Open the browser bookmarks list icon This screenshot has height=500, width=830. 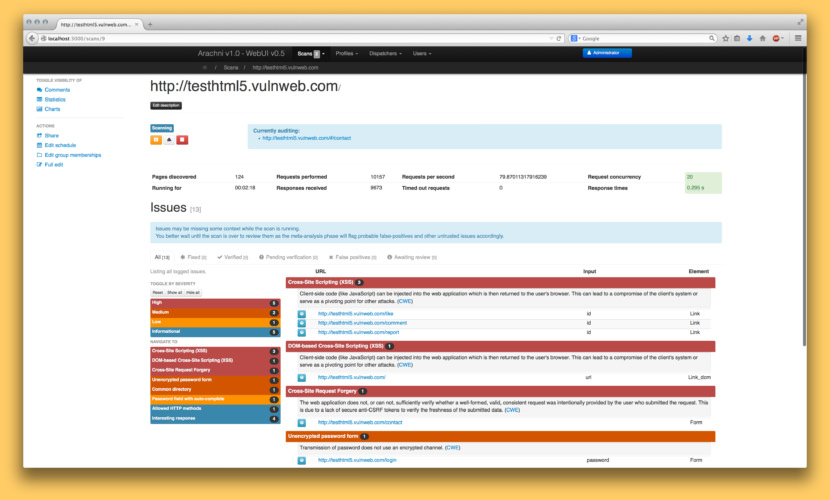pos(737,38)
